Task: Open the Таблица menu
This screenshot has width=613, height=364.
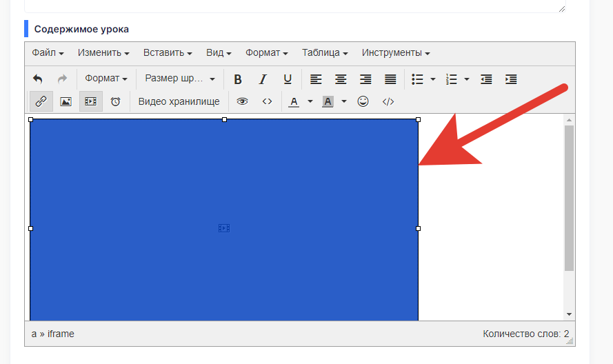Action: [325, 53]
